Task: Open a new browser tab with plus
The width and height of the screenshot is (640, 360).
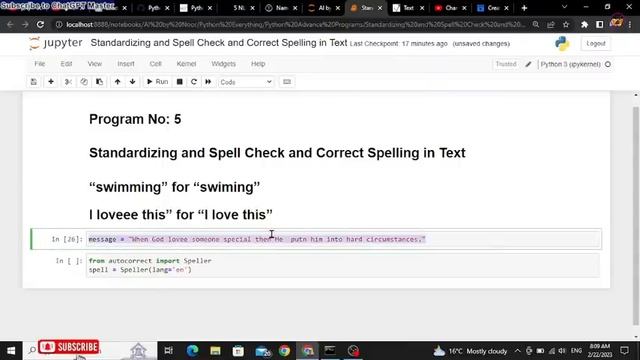Action: (x=524, y=8)
